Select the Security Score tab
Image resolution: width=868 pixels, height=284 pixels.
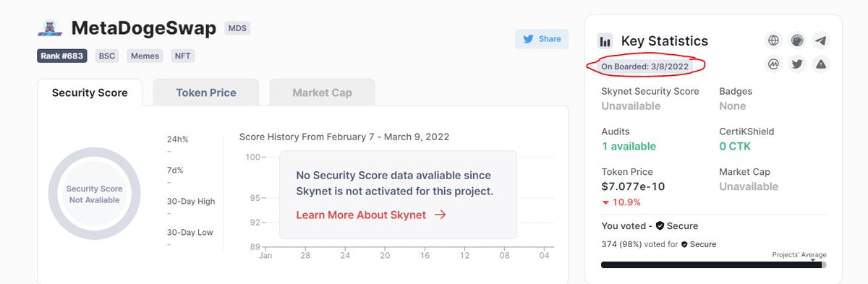pos(90,92)
